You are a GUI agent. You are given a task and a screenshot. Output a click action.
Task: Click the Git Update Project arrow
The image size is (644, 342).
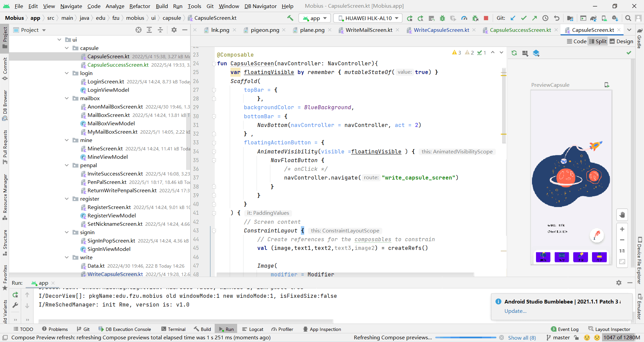(513, 18)
